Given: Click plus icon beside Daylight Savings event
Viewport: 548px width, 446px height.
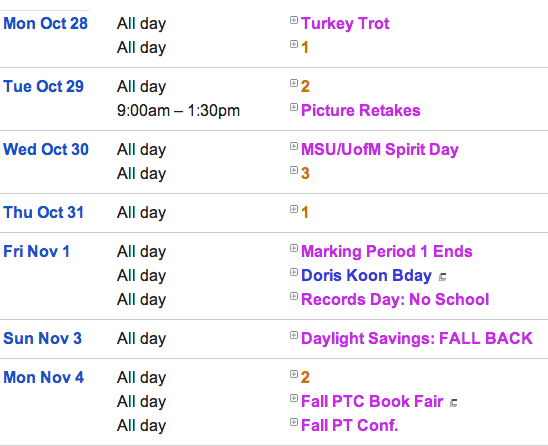Looking at the screenshot, I should pos(294,335).
